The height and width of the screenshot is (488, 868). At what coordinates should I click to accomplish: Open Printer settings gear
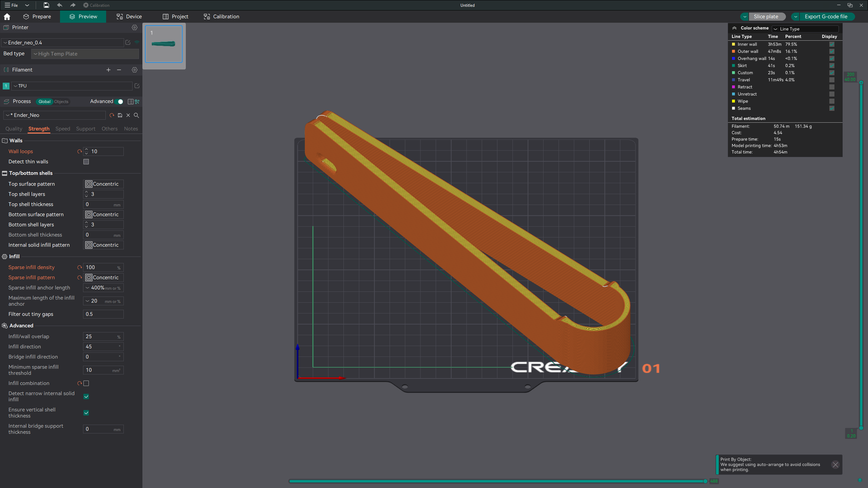135,27
